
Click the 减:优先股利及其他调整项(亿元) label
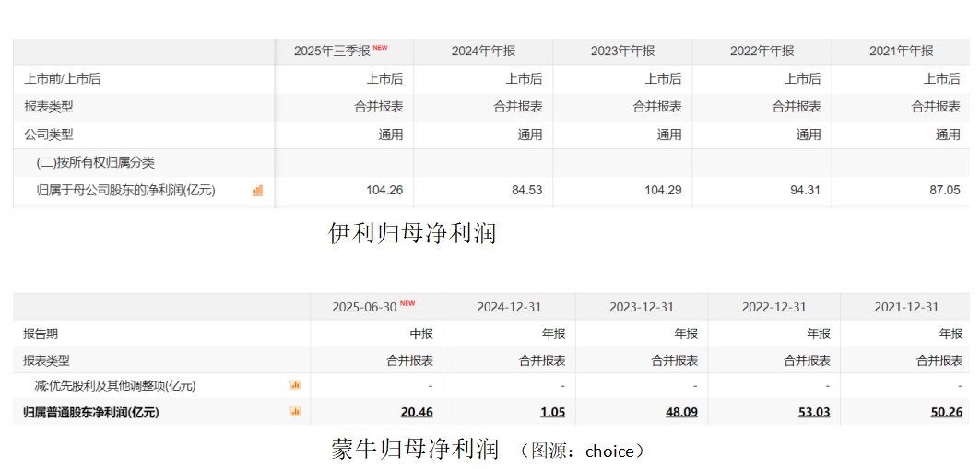tap(115, 386)
